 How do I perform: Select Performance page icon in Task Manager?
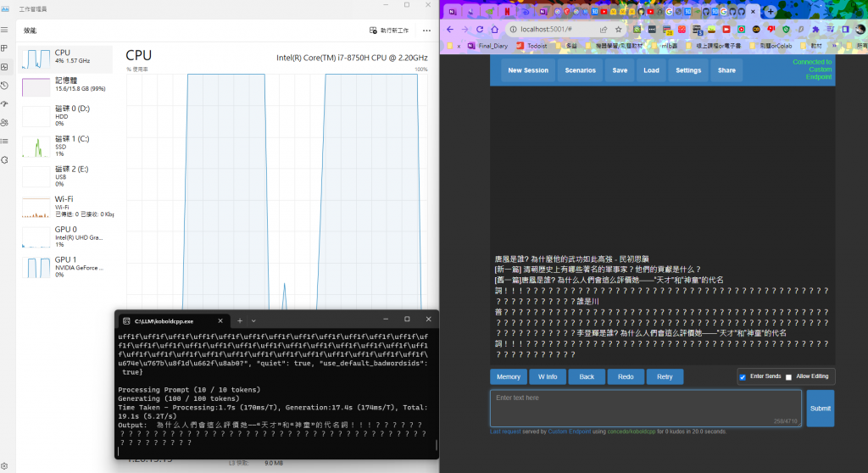pos(4,67)
